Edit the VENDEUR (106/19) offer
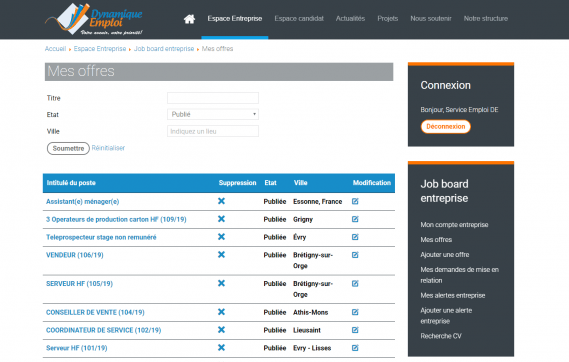Screen dimensions: 569x362 click(x=355, y=255)
